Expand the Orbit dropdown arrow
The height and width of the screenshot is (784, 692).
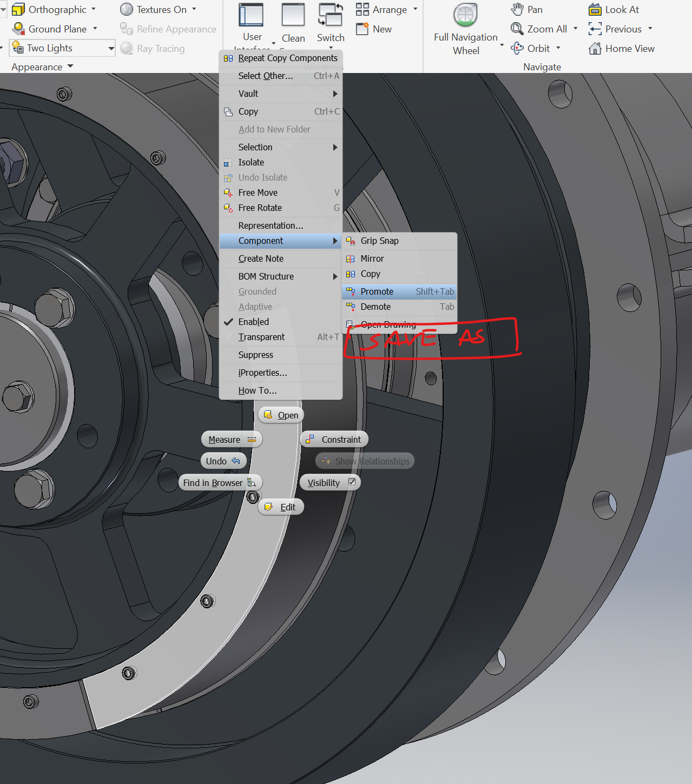(x=558, y=48)
